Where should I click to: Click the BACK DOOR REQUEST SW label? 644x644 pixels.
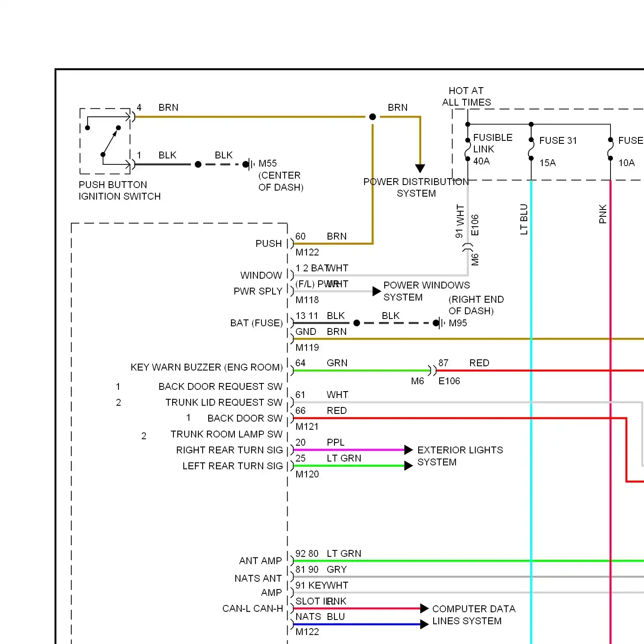220,387
